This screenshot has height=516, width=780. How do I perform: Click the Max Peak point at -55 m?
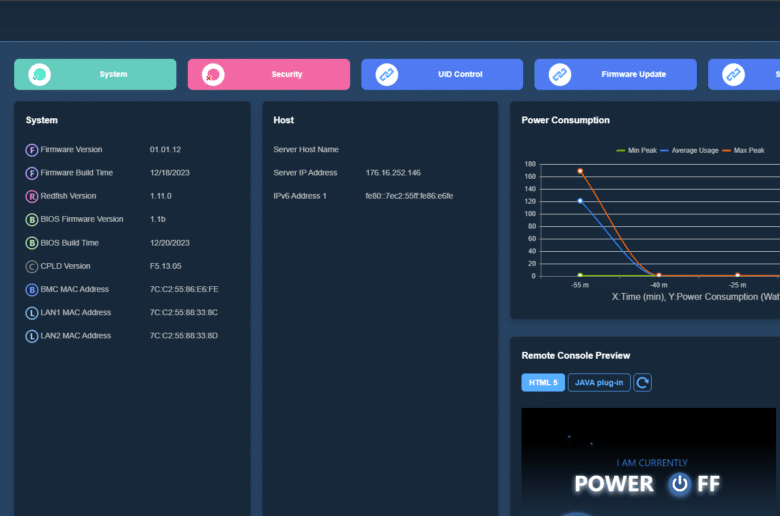point(580,171)
